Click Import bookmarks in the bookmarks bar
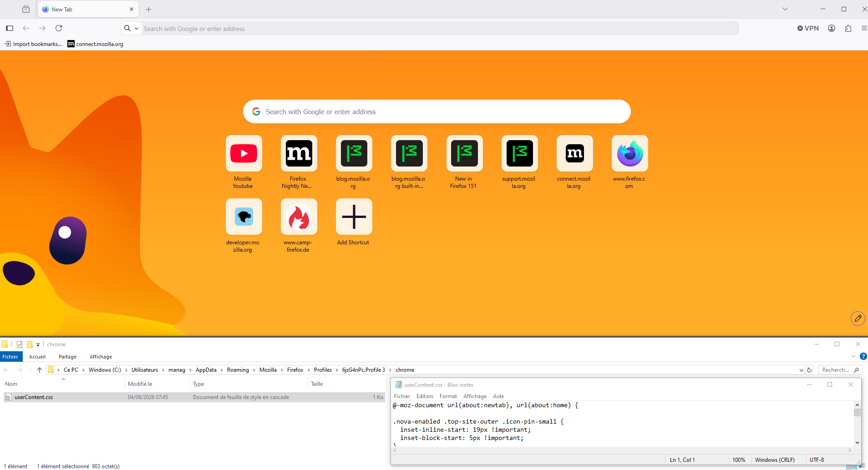This screenshot has height=470, width=868. 33,44
